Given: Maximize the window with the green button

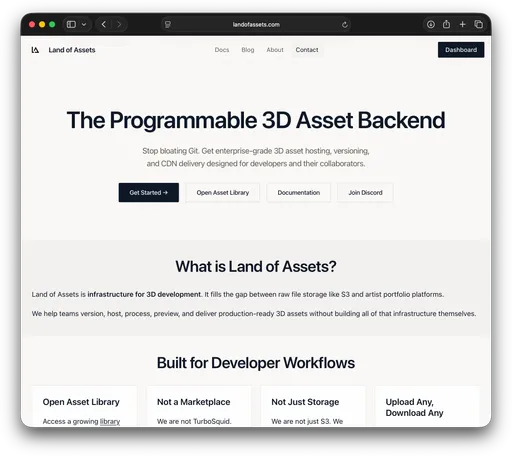Looking at the screenshot, I should tap(52, 24).
